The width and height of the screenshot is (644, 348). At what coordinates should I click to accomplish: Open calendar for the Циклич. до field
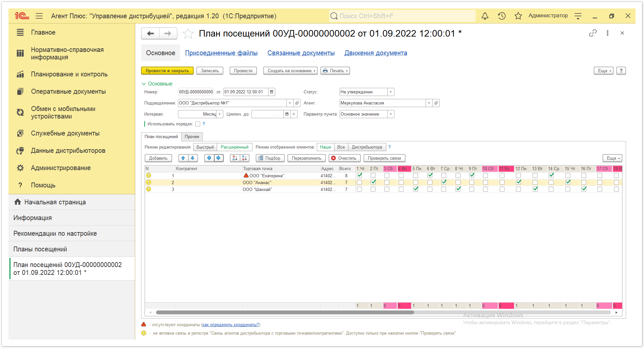(x=287, y=114)
